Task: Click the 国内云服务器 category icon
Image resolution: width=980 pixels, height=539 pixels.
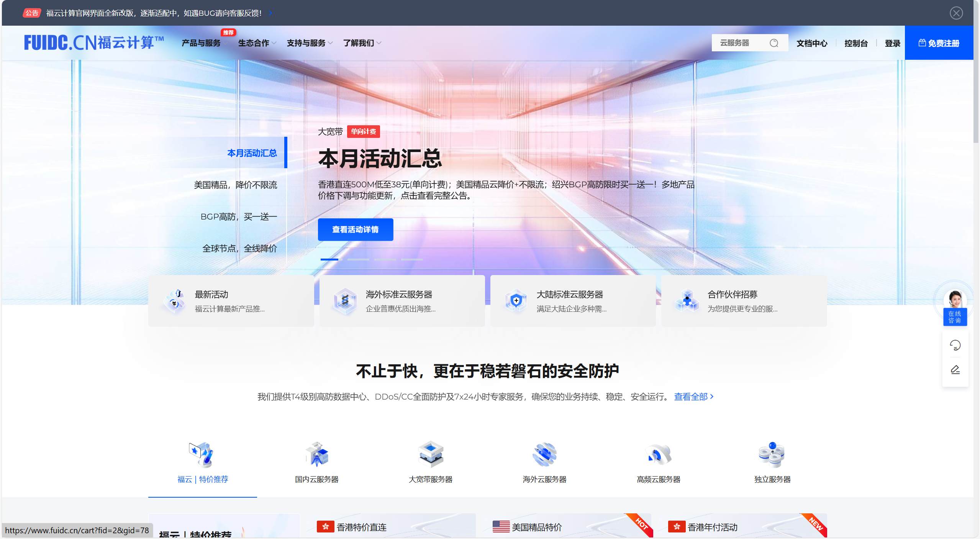Action: coord(316,454)
